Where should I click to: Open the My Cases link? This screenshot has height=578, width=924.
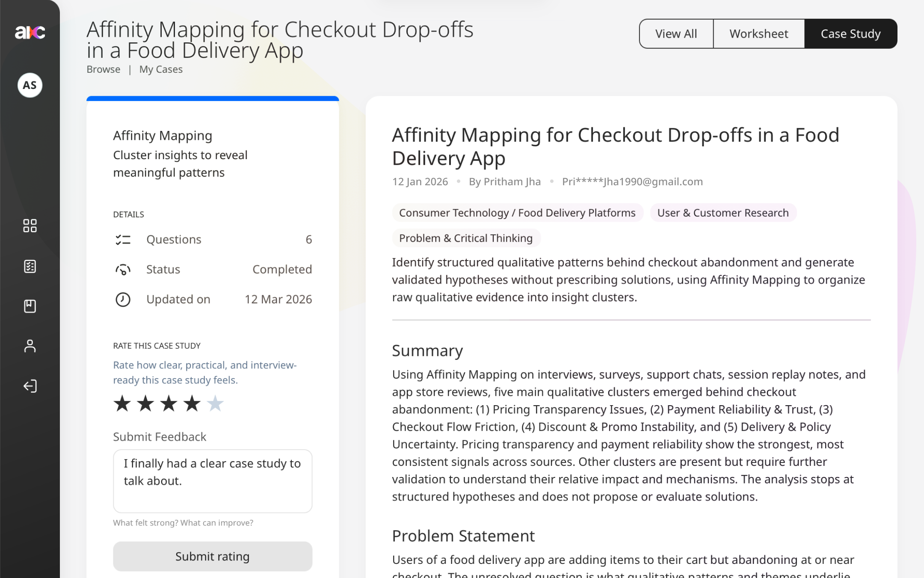[x=161, y=69]
